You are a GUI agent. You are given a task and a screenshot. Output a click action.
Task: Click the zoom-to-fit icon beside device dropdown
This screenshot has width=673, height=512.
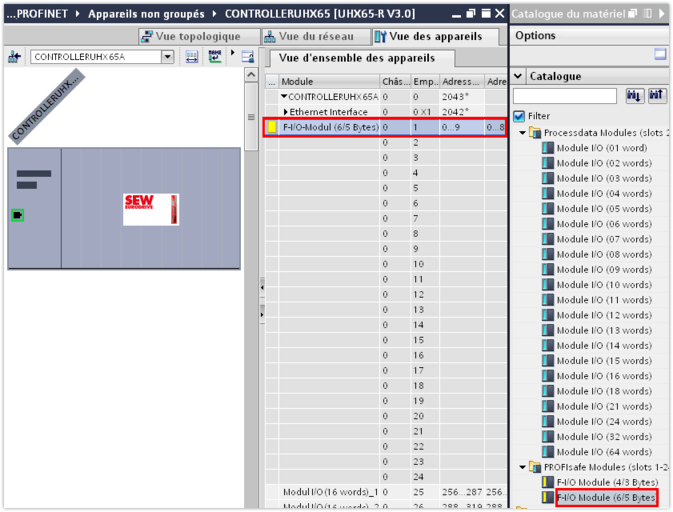[192, 58]
